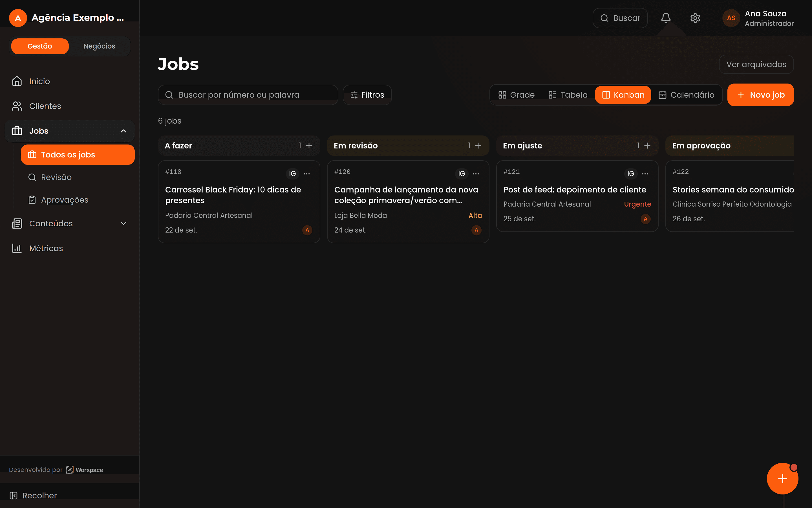Screen dimensions: 812x508
Task: Click the '6 jobs' count text
Action: coord(170,121)
